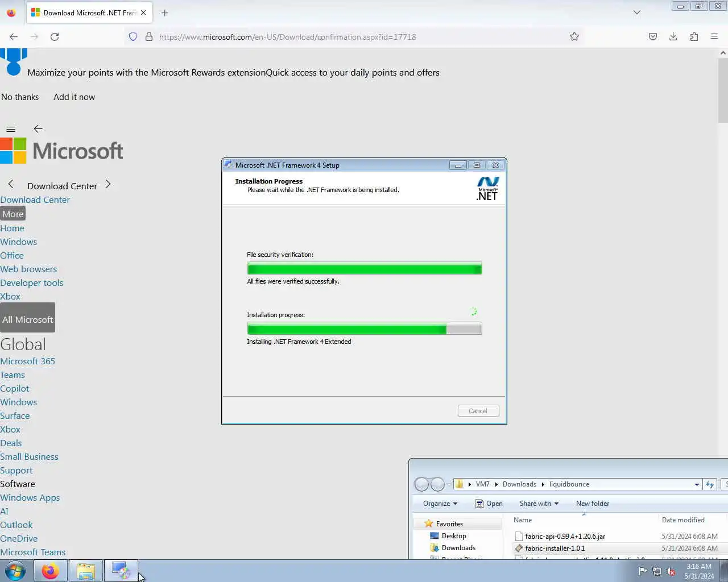Close the .NET download tab
728x582 pixels.
point(143,13)
